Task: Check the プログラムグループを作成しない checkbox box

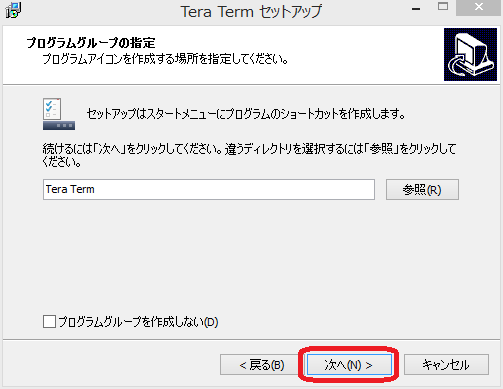Action: 49,322
